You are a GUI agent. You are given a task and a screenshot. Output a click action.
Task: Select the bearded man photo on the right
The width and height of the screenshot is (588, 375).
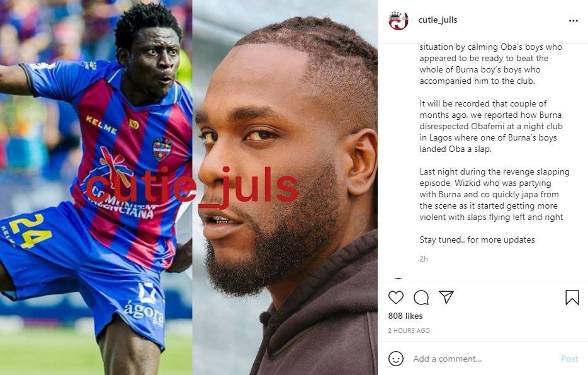point(285,187)
